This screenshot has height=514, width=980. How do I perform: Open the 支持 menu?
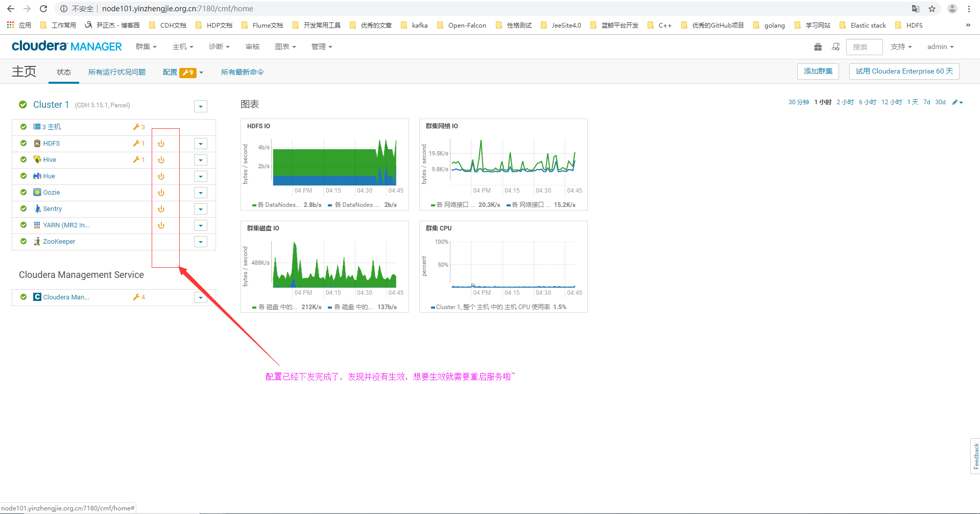[901, 46]
